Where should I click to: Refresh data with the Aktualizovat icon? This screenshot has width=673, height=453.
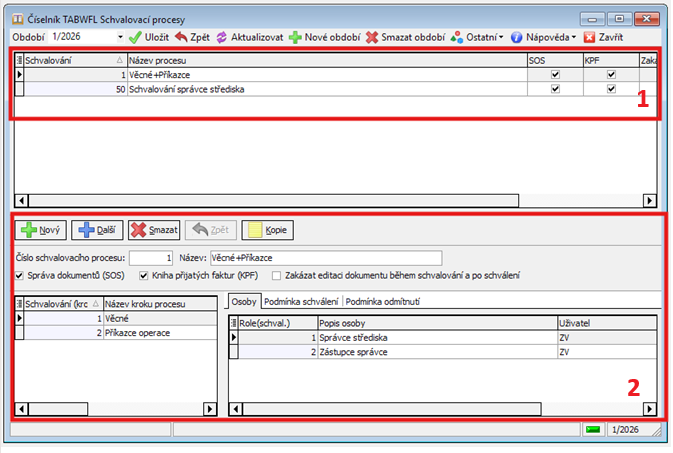(x=222, y=36)
